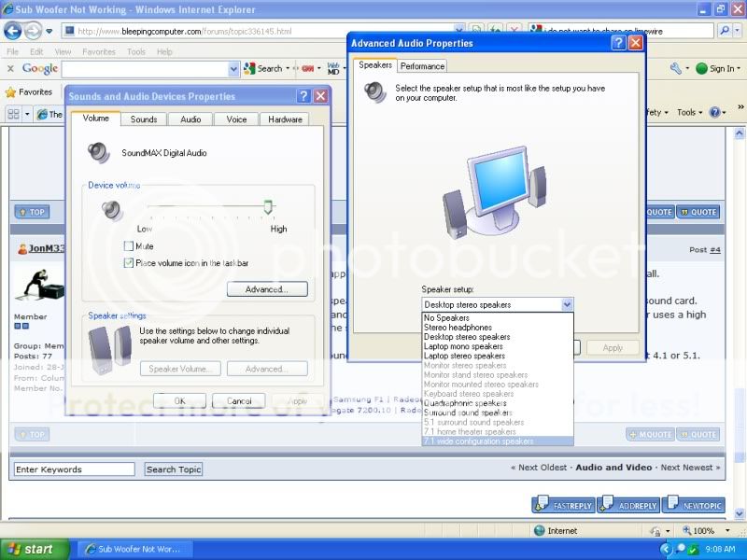The image size is (747, 560).
Task: Click the help question mark in Advanced Audio Properties
Action: pos(618,43)
